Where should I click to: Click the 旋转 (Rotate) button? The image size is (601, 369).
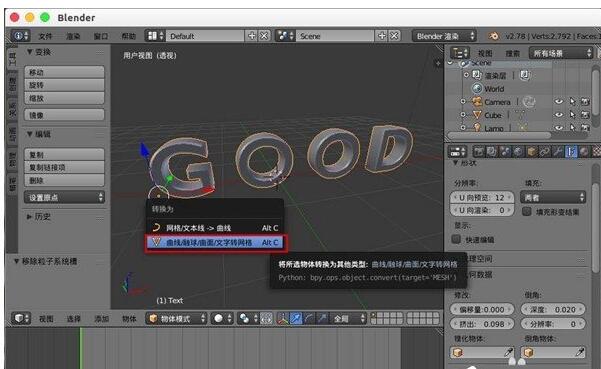[64, 85]
